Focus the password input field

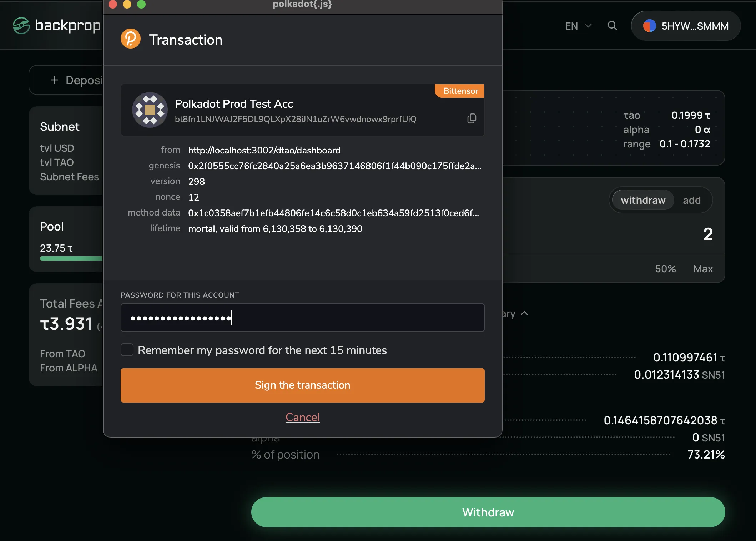[x=303, y=318]
